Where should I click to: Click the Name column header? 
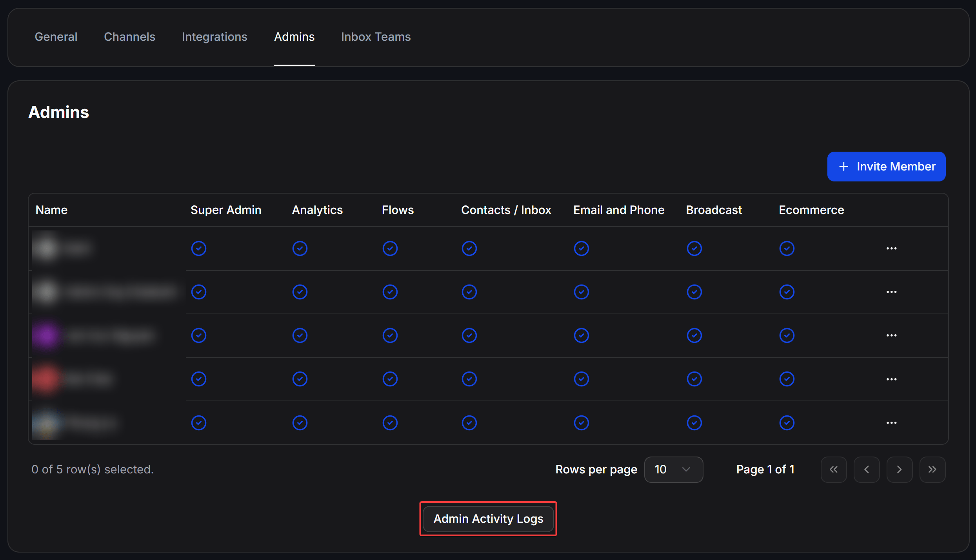[x=51, y=210]
